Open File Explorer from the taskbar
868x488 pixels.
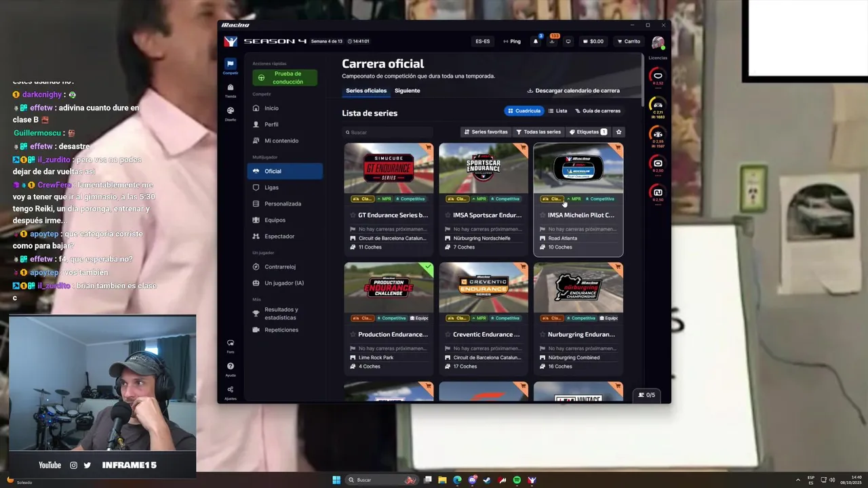tap(442, 480)
